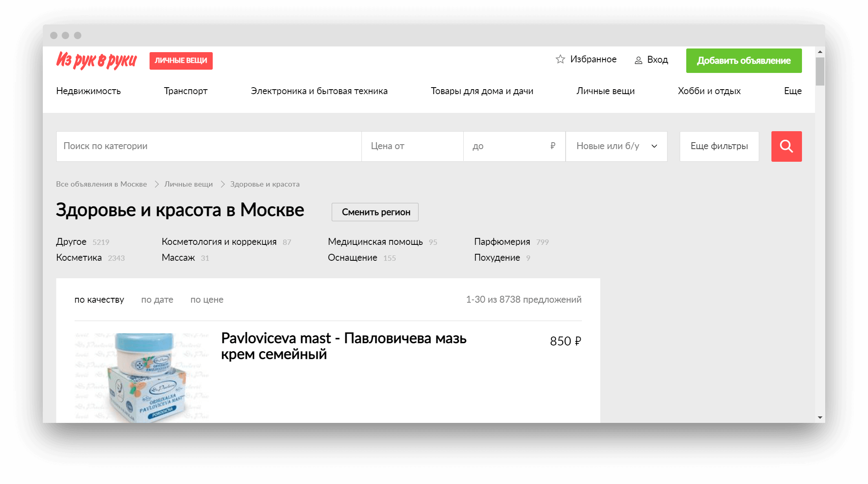Open Недвижимость category menu

[88, 91]
